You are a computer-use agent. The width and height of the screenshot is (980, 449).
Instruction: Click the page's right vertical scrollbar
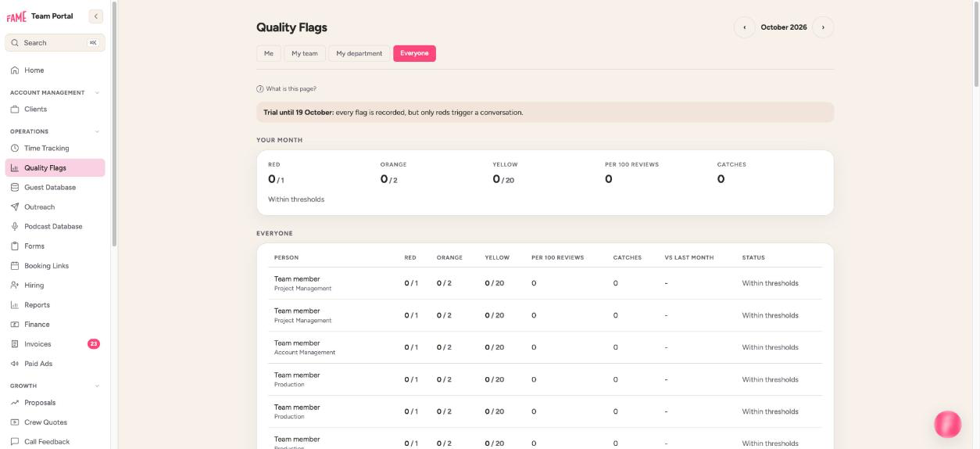pyautogui.click(x=976, y=44)
